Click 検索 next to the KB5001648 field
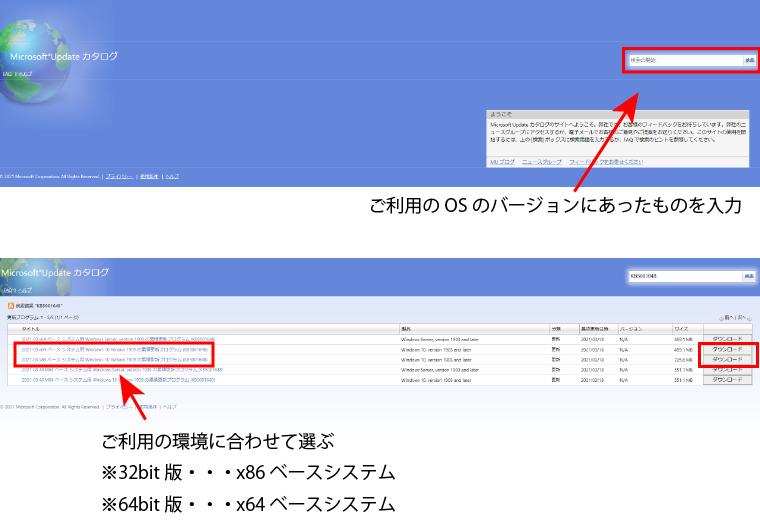Screen dimensions: 760x530 749,276
